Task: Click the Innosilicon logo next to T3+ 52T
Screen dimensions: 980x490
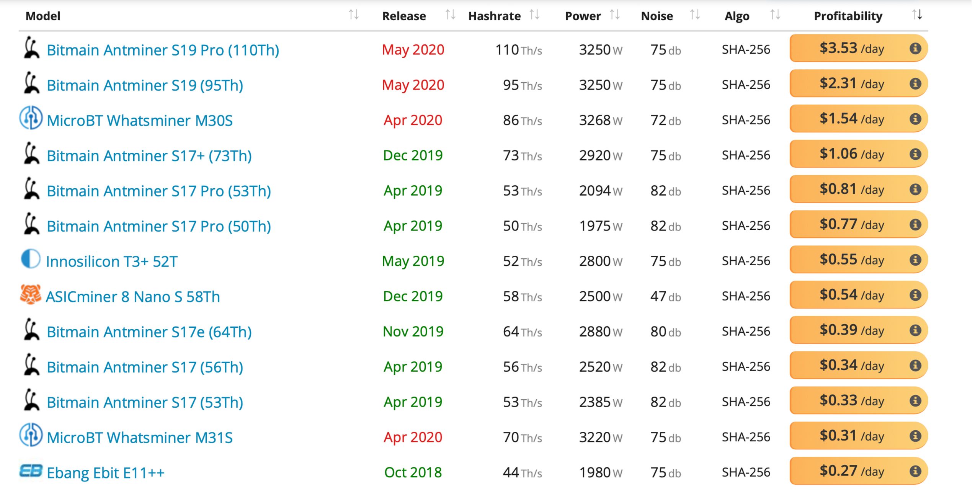Action: (x=31, y=259)
